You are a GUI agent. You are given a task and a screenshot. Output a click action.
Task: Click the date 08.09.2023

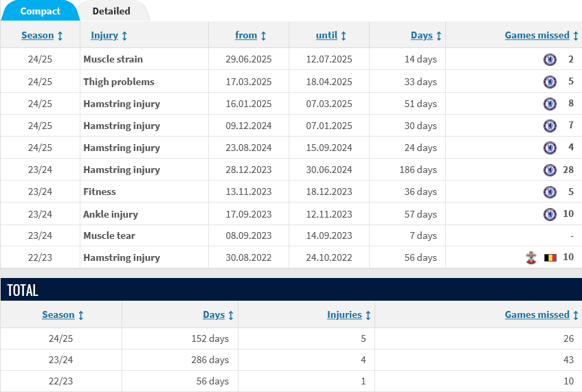pos(249,235)
